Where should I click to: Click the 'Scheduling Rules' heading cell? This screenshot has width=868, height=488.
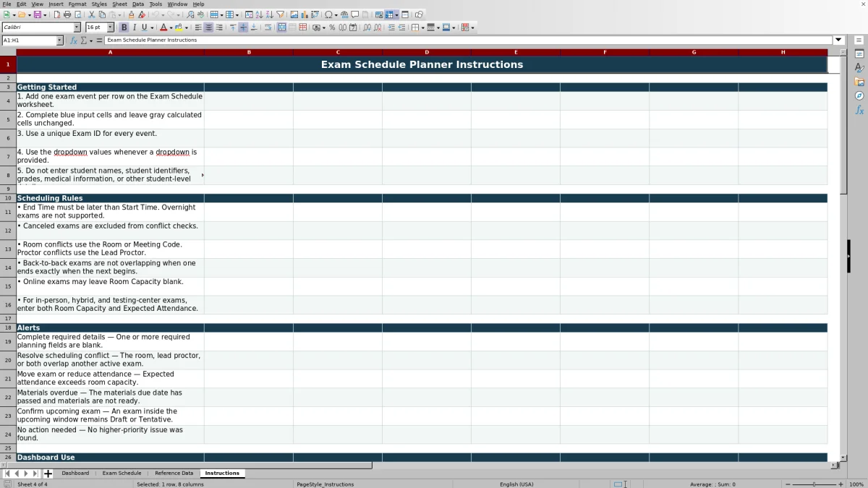click(110, 198)
